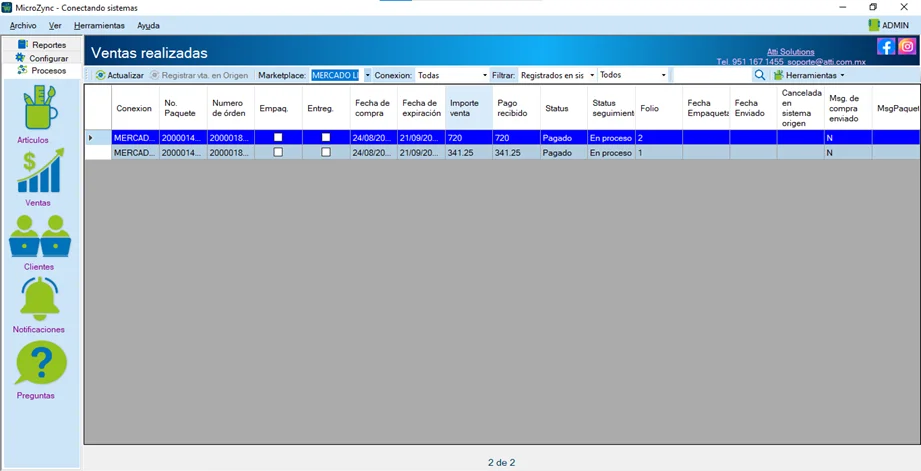Open the Ventas chart icon
This screenshot has height=471, width=921.
41,170
